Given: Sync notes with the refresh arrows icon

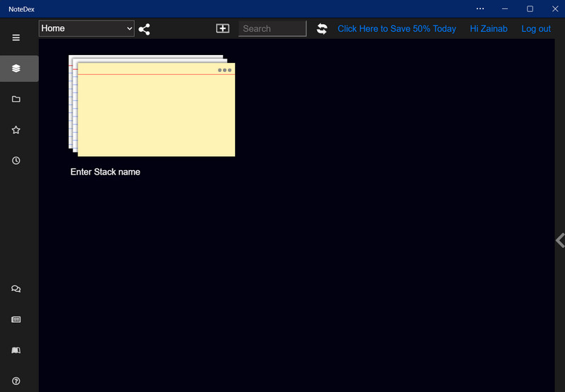Looking at the screenshot, I should [322, 29].
